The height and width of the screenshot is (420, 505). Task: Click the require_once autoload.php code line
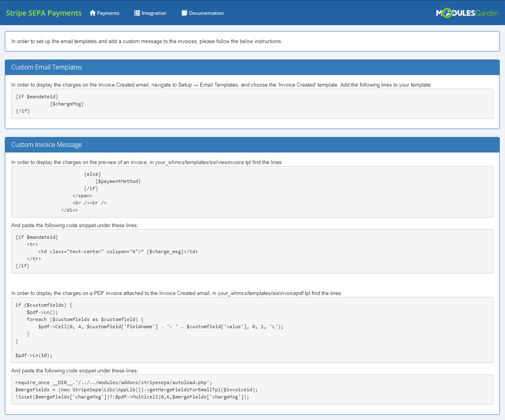(114, 382)
